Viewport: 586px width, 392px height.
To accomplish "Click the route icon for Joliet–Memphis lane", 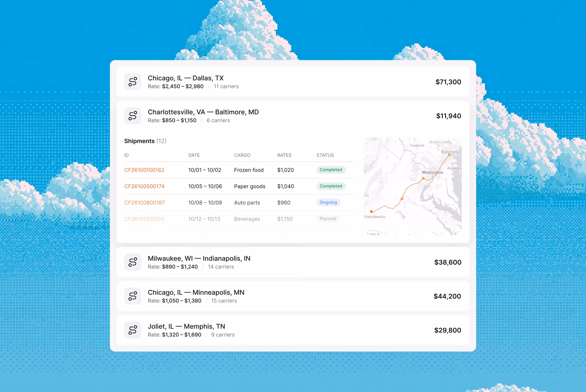I will [x=133, y=330].
